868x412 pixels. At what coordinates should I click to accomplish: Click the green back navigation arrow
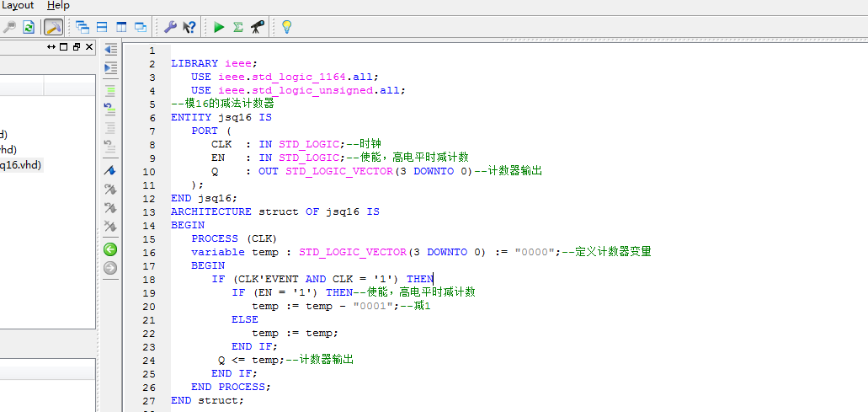click(110, 249)
